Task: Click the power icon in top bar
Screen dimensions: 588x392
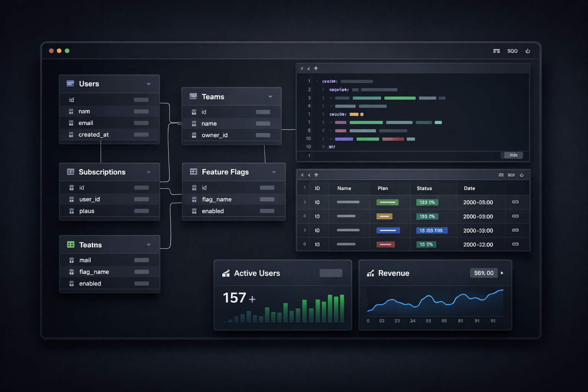Action: point(528,51)
